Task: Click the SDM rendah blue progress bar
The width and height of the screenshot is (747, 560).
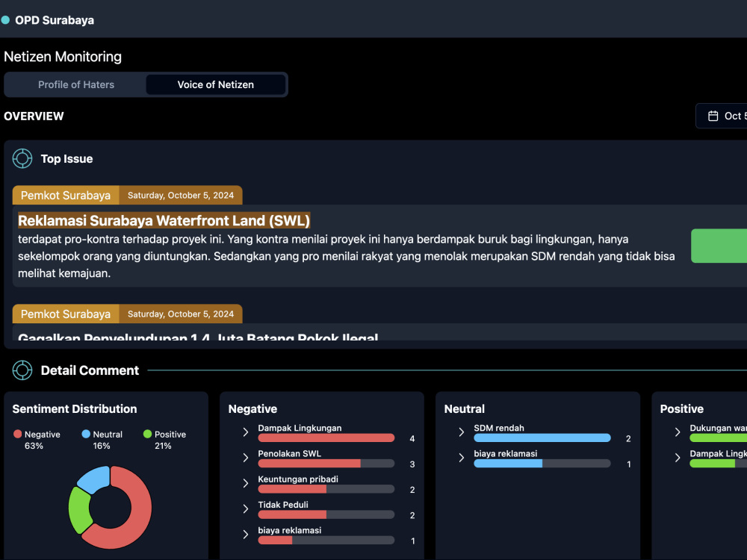Action: [x=542, y=438]
